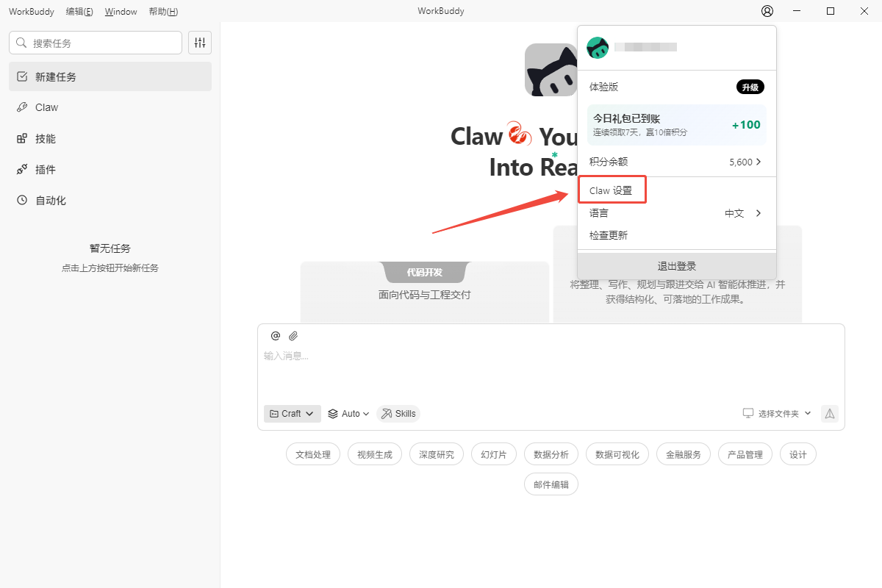Click the 5,600 points value
The height and width of the screenshot is (588, 882).
click(741, 162)
